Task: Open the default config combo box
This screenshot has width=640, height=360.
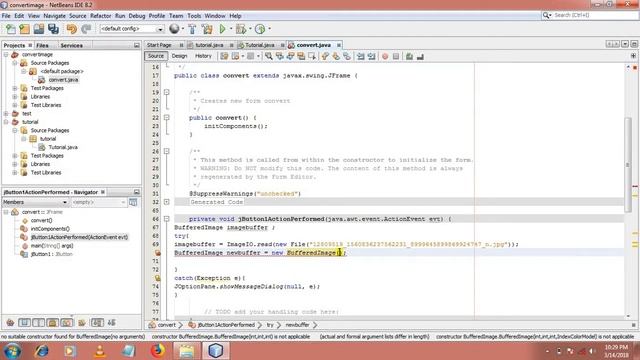Action: click(x=132, y=29)
